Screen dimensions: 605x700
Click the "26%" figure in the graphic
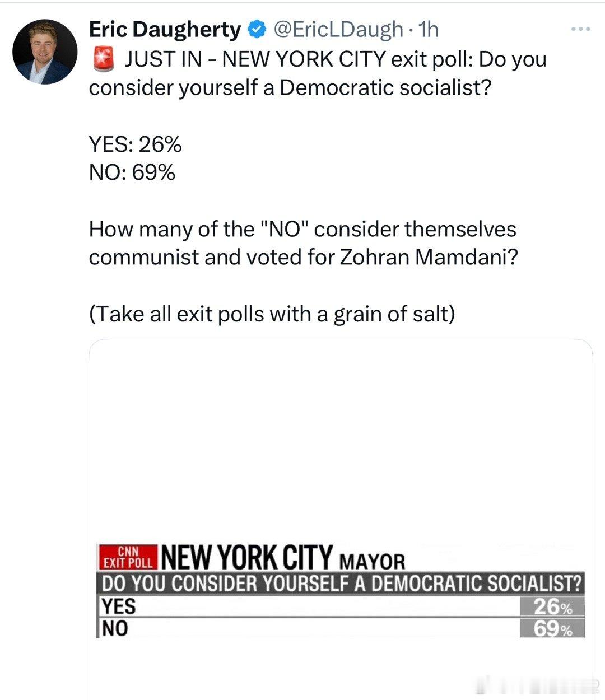(x=552, y=606)
